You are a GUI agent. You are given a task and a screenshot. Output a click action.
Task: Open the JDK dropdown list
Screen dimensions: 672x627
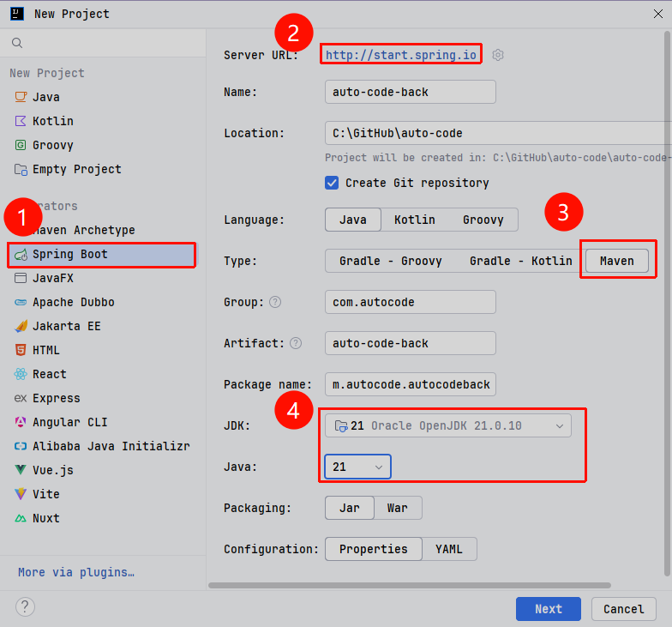click(447, 425)
